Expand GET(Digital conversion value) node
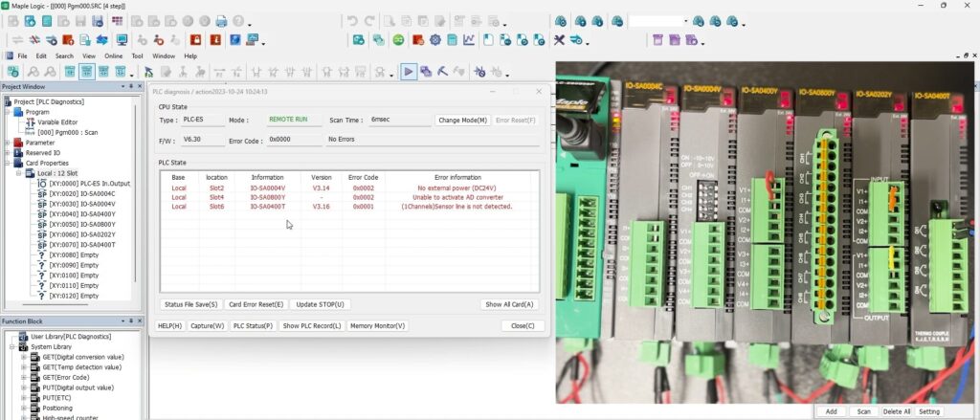 24,357
